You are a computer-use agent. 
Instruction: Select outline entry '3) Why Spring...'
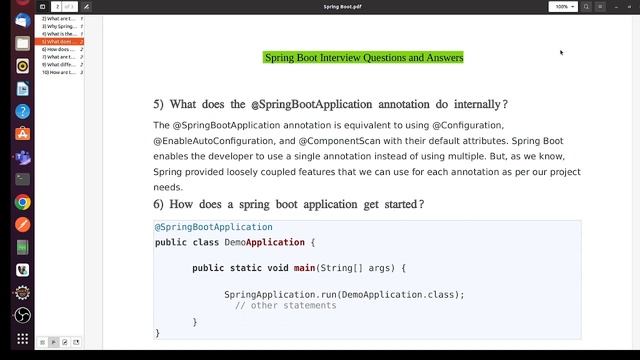click(60, 26)
